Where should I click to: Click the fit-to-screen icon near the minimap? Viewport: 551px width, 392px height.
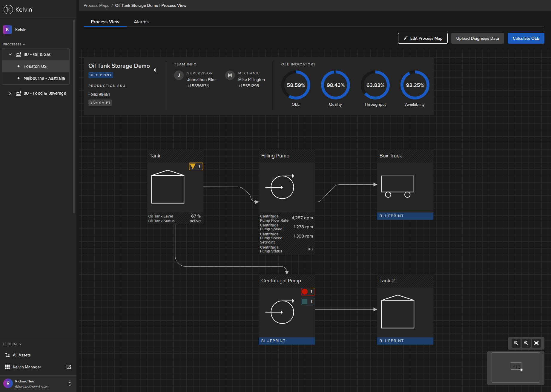point(536,343)
